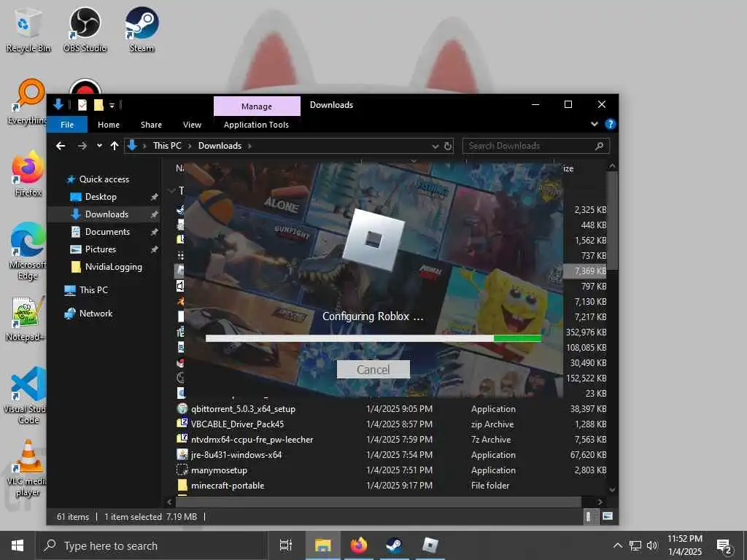
Task: Launch Visual Studio Code from desktop
Action: pyautogui.click(x=27, y=395)
